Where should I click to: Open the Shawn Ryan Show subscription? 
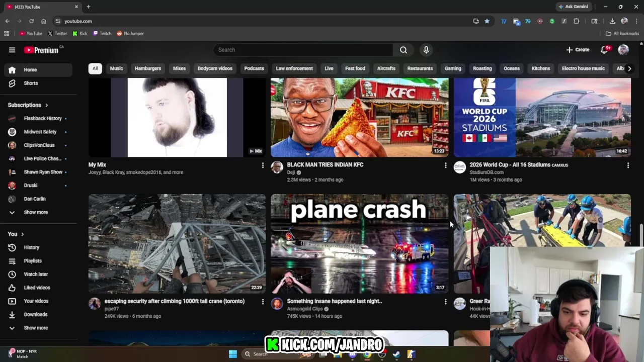[38, 172]
